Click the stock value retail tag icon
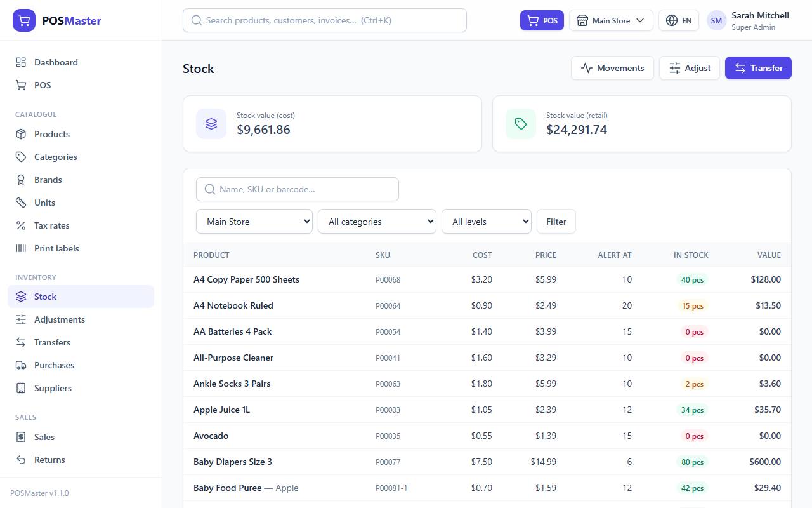Screen dimensions: 812x508 tap(521, 124)
